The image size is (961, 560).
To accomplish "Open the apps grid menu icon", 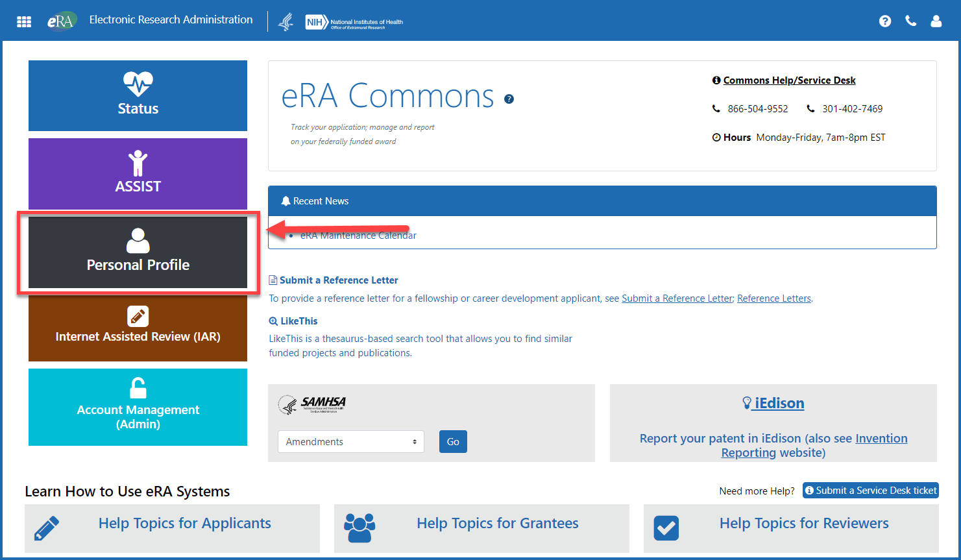I will (x=24, y=21).
